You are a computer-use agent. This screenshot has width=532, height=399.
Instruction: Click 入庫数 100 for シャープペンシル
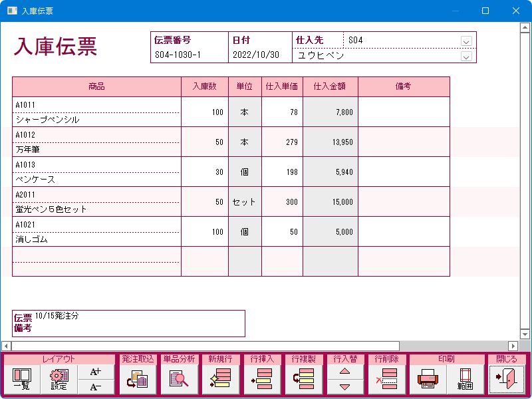point(205,112)
